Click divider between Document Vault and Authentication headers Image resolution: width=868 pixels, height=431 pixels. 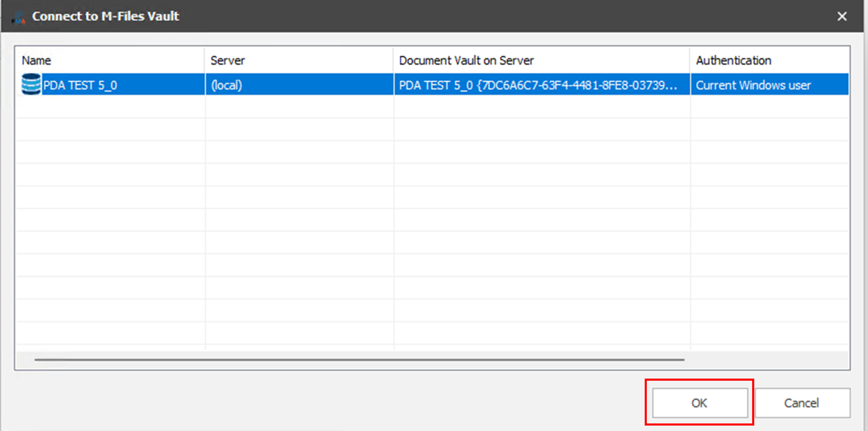[690, 61]
